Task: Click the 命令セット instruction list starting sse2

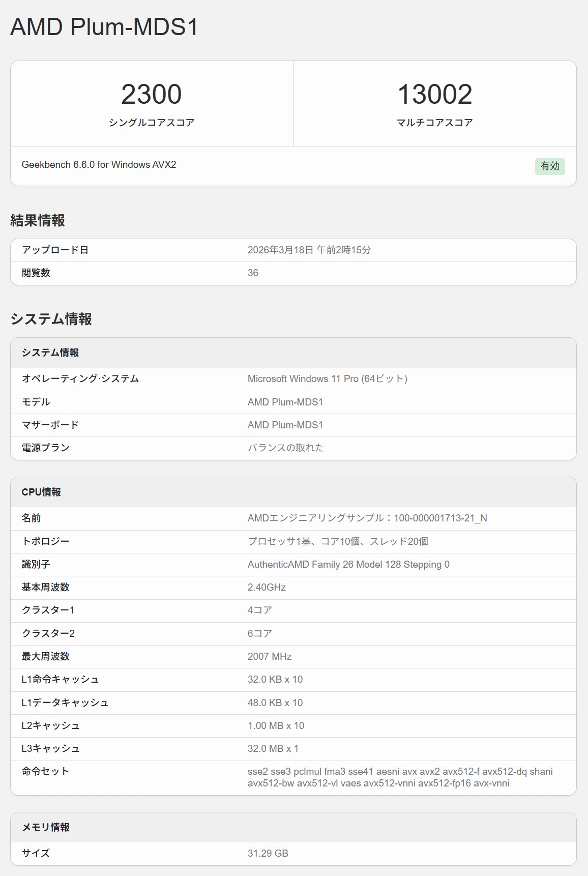Action: 400,777
